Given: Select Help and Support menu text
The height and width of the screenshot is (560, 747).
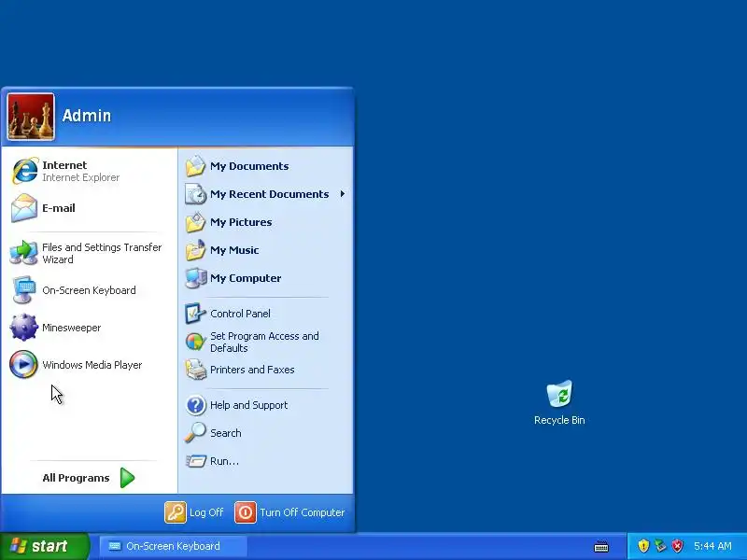Looking at the screenshot, I should (248, 405).
